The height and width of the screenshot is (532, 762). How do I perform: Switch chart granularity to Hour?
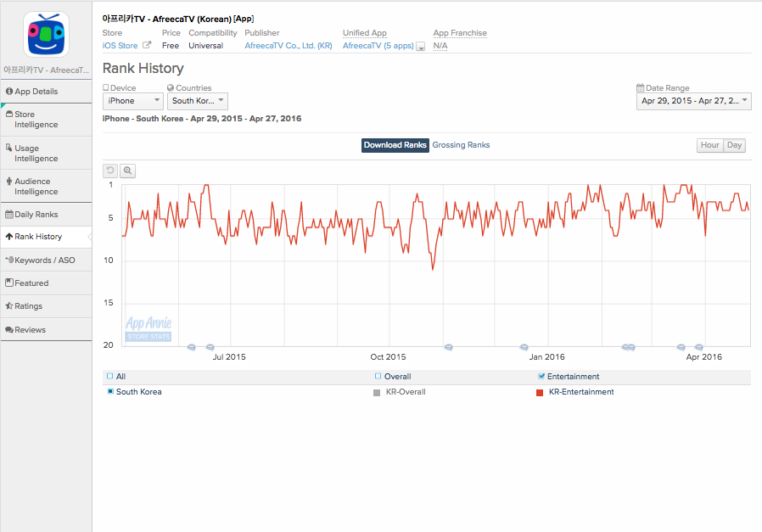pyautogui.click(x=709, y=145)
